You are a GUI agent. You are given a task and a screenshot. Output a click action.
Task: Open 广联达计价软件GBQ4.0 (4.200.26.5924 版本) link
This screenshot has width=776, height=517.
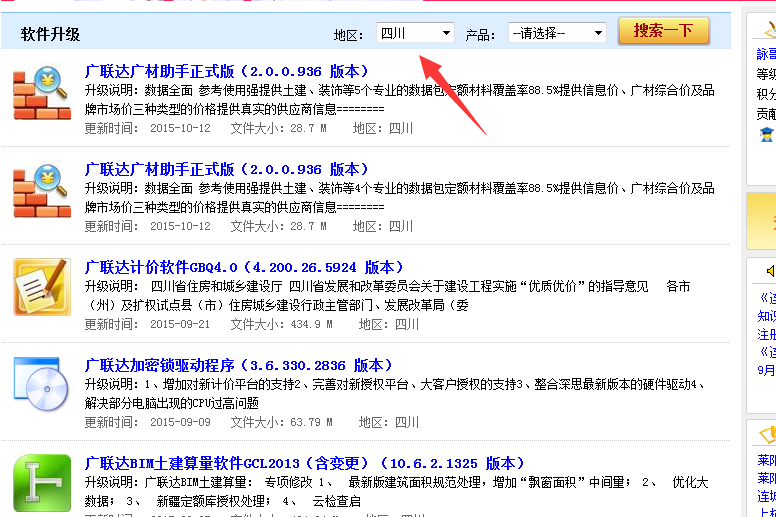pyautogui.click(x=244, y=268)
